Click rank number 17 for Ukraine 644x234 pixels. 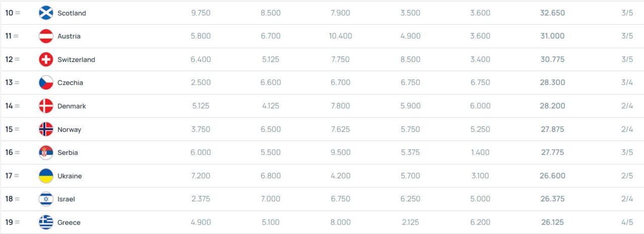coord(9,176)
